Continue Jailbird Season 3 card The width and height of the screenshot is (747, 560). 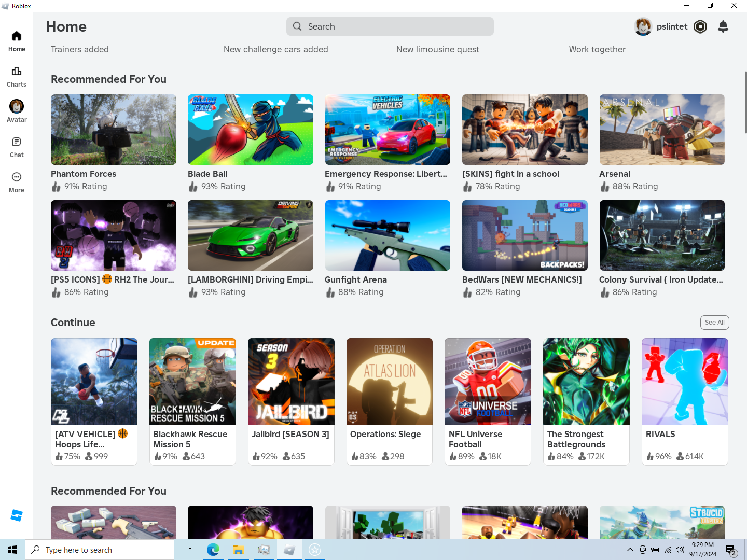coord(291,402)
